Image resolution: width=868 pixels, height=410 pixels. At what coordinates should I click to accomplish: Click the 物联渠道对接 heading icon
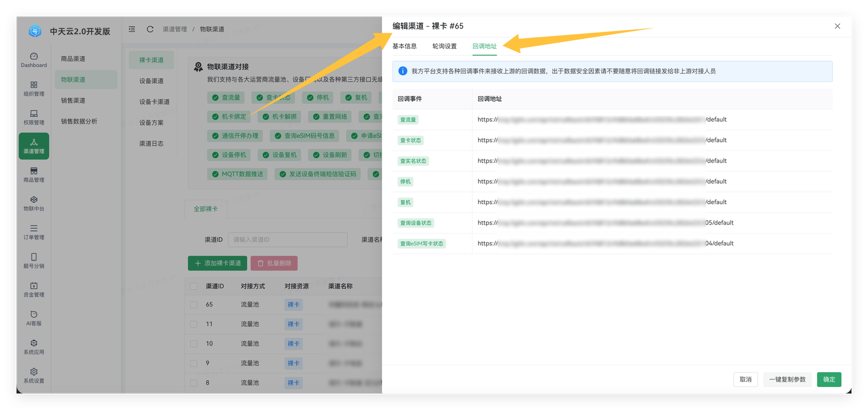[198, 66]
